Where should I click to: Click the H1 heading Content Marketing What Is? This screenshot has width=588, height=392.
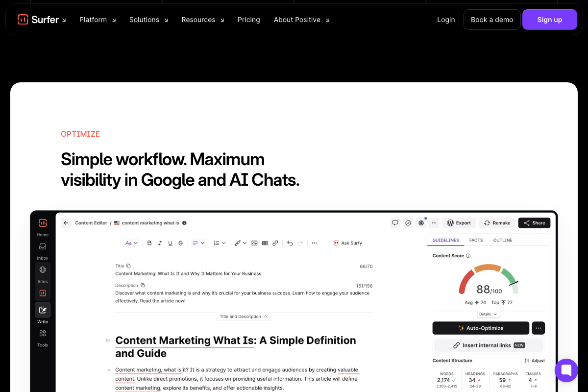click(236, 347)
